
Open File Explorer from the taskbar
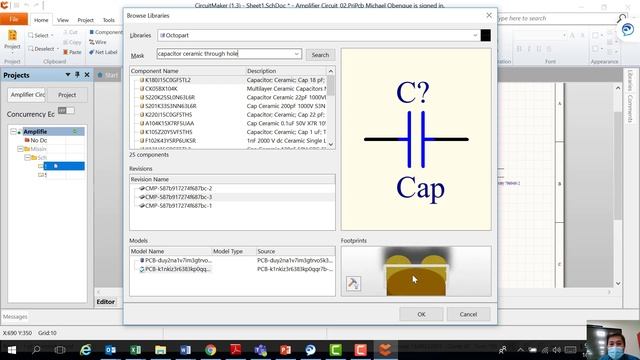point(160,350)
